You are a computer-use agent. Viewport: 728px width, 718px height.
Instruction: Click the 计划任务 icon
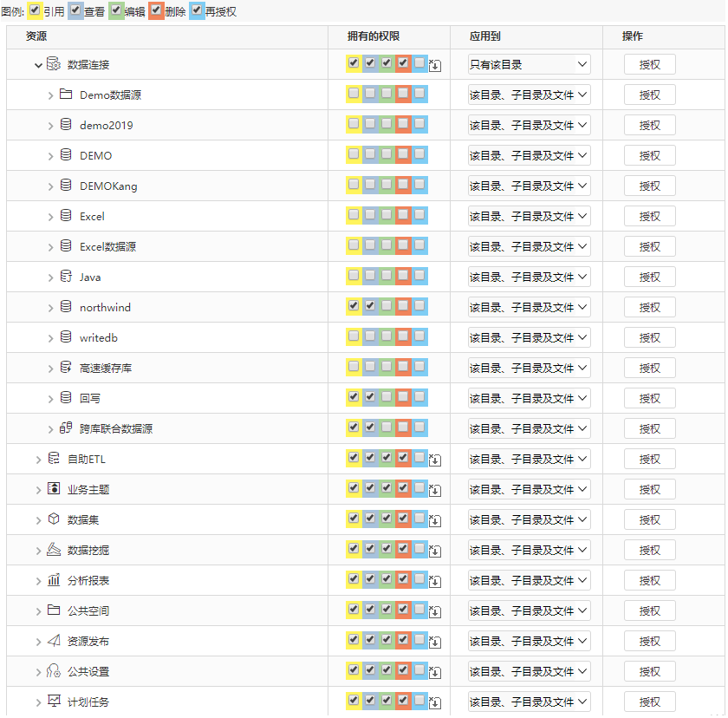pos(54,701)
